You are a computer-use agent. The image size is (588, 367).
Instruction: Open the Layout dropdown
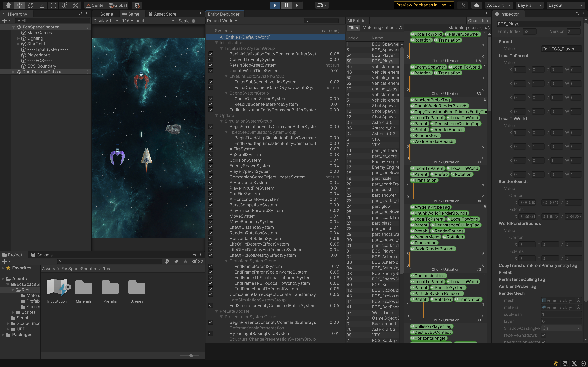point(566,5)
